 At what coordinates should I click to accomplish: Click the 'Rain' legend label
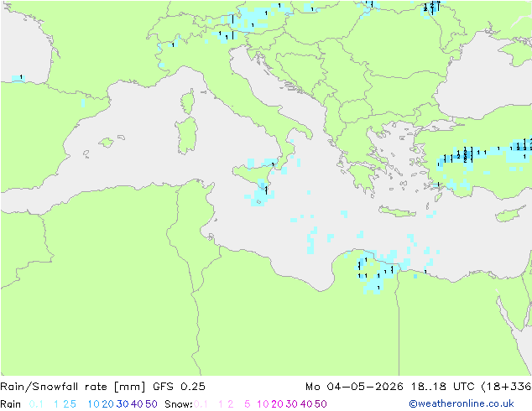[11, 404]
